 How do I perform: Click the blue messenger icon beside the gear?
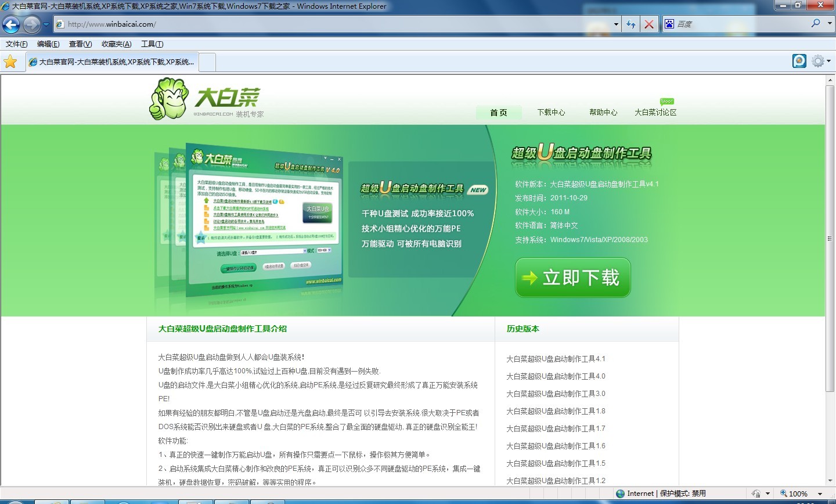799,61
